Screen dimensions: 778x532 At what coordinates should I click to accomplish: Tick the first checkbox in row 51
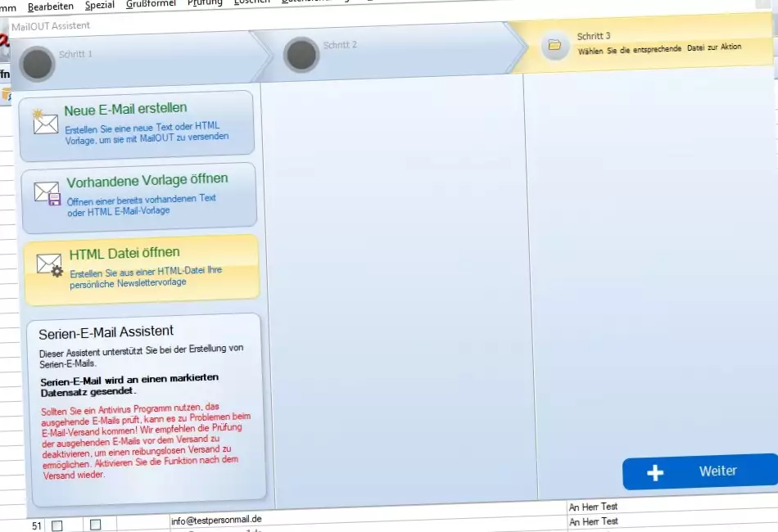click(x=57, y=525)
